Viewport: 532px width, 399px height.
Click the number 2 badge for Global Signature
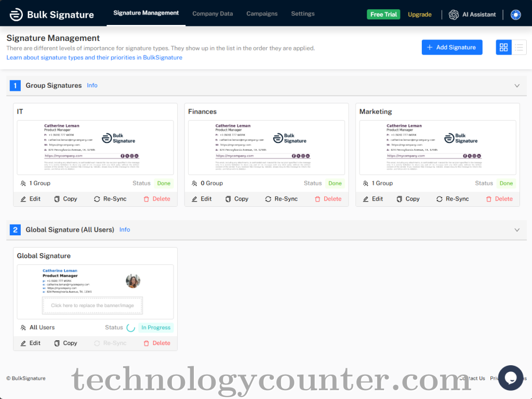(x=15, y=230)
